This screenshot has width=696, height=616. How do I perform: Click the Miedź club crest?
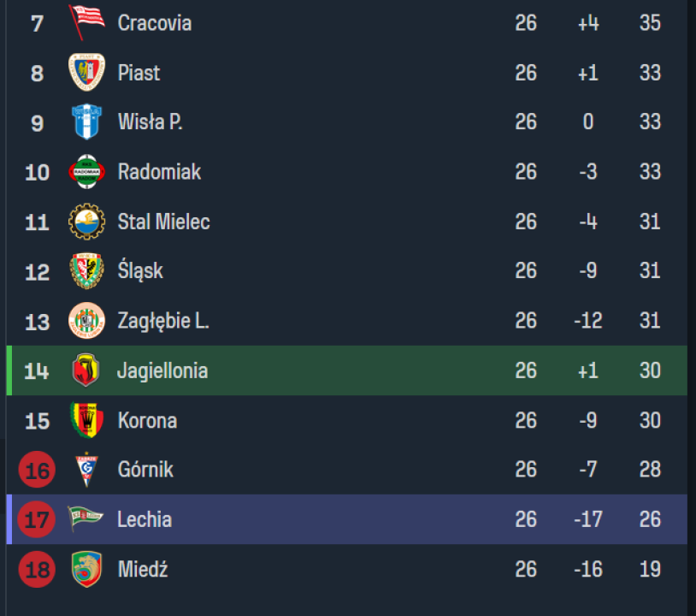coord(86,569)
